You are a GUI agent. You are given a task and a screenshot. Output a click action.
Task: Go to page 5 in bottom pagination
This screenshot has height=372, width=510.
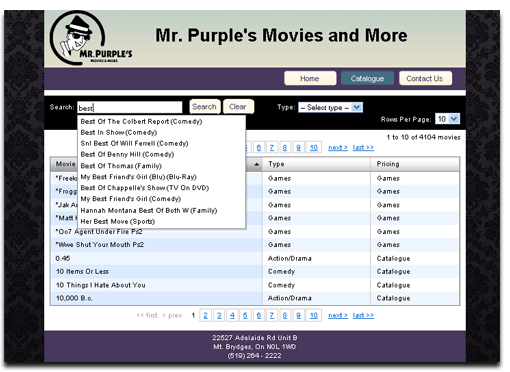(245, 315)
